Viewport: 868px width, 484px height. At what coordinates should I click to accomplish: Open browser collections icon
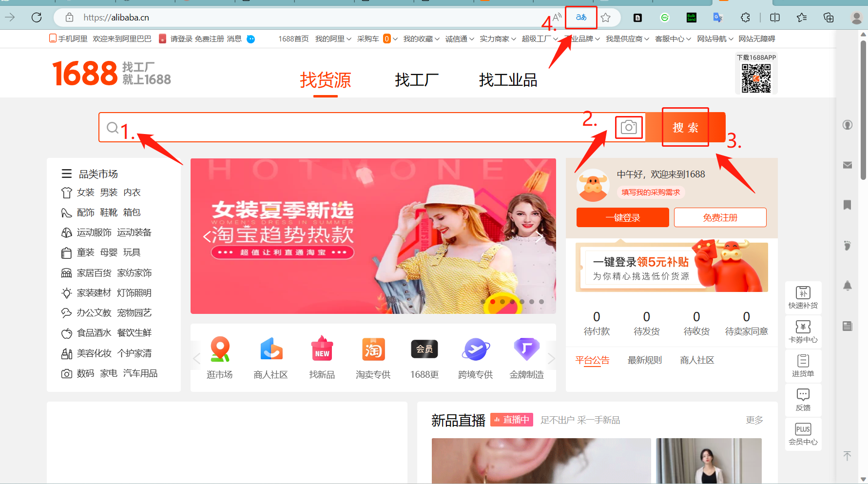829,18
